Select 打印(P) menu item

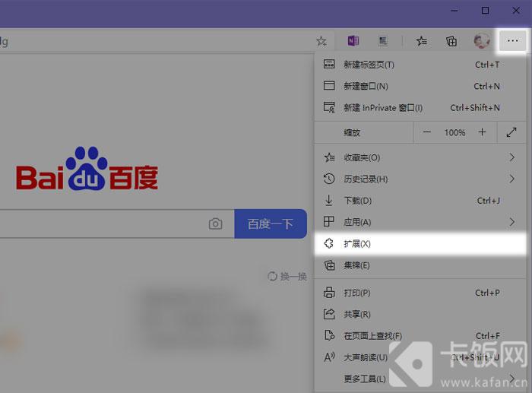point(420,293)
